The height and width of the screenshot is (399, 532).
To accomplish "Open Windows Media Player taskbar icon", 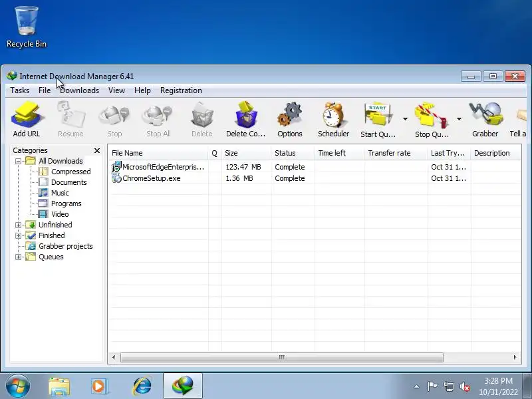I will (x=99, y=386).
